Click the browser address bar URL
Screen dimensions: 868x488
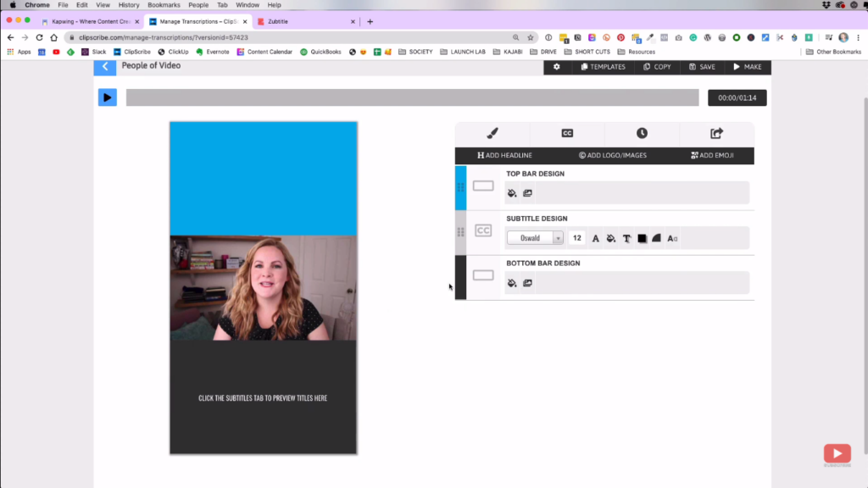[164, 37]
